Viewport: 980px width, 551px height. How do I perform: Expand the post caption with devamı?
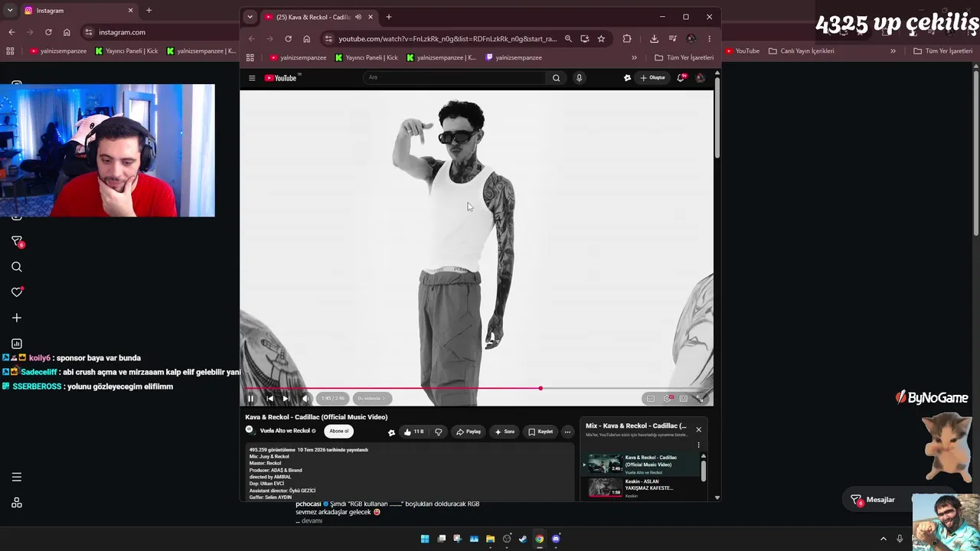(x=312, y=520)
